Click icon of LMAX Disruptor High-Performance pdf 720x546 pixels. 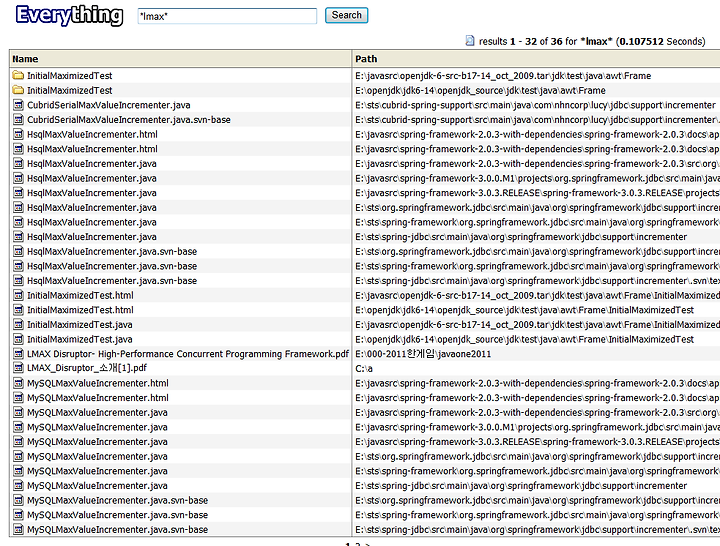point(18,354)
